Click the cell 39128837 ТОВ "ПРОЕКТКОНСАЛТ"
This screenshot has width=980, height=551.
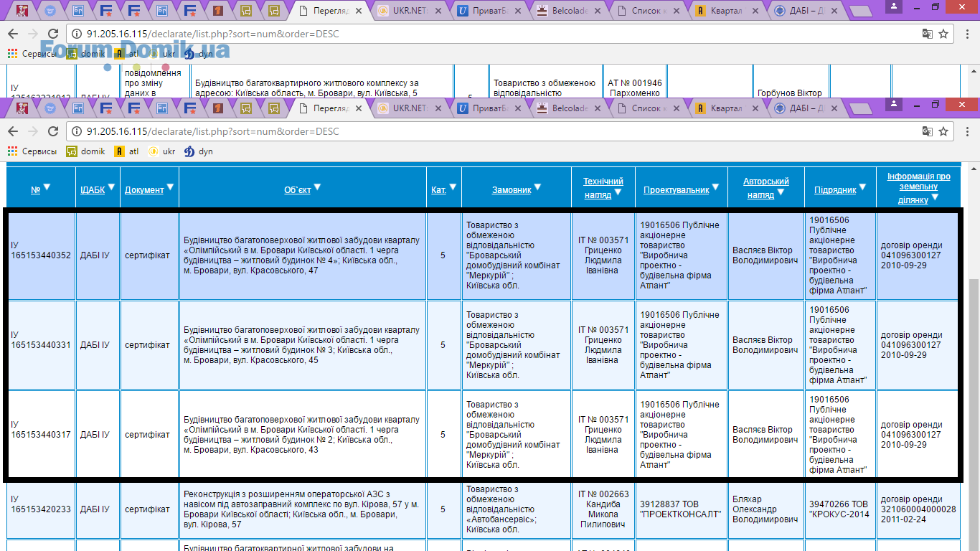(681, 509)
